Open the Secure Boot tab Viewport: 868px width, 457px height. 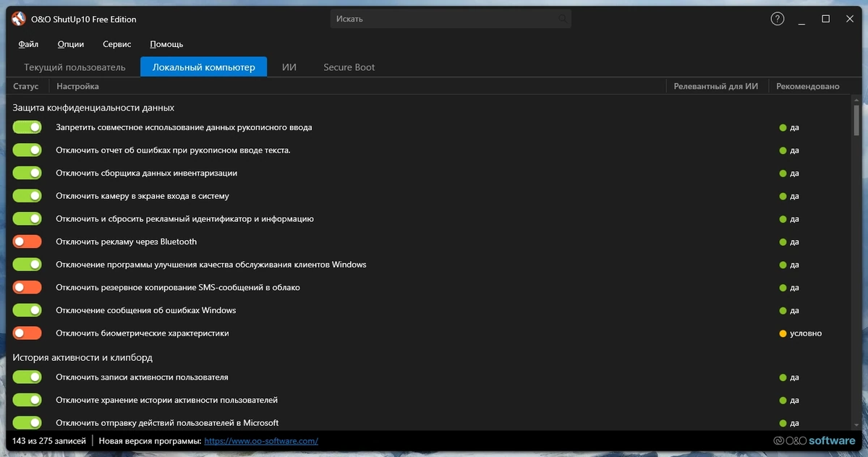[349, 67]
